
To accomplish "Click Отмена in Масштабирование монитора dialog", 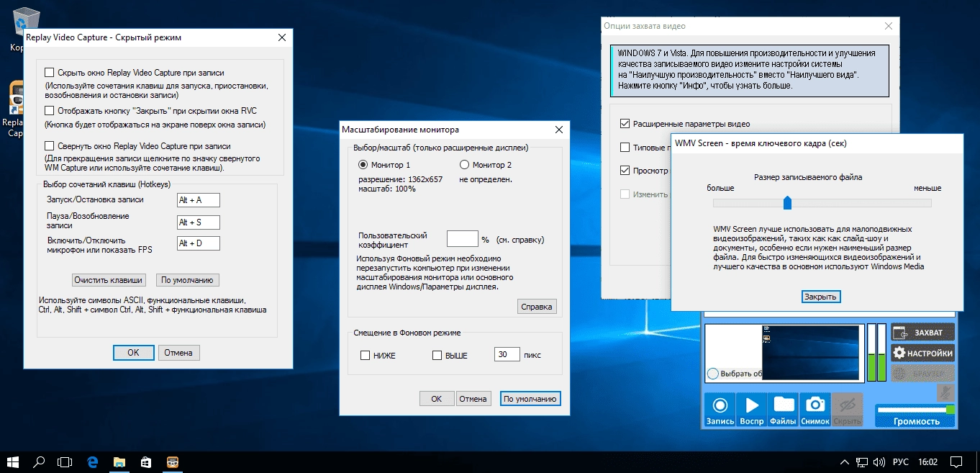I will tap(473, 399).
